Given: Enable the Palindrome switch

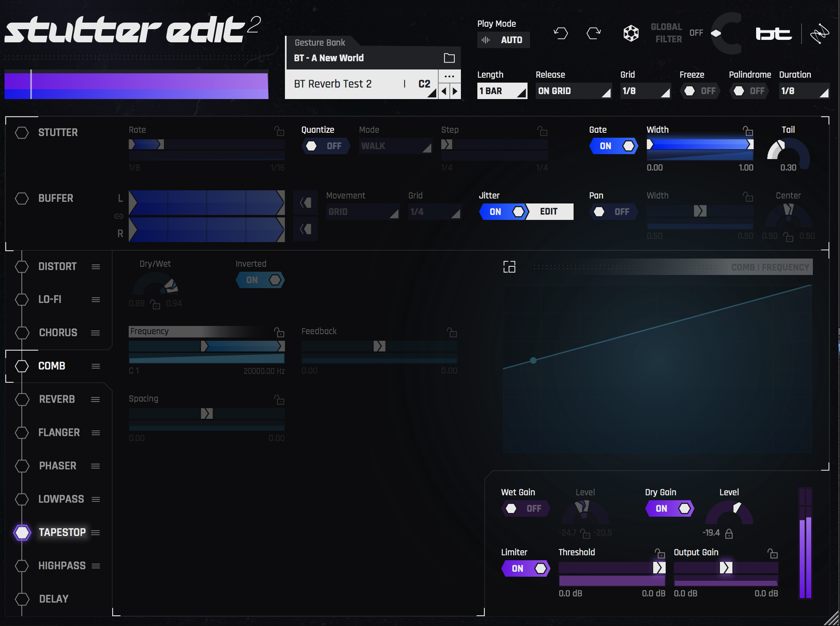Looking at the screenshot, I should pos(750,91).
